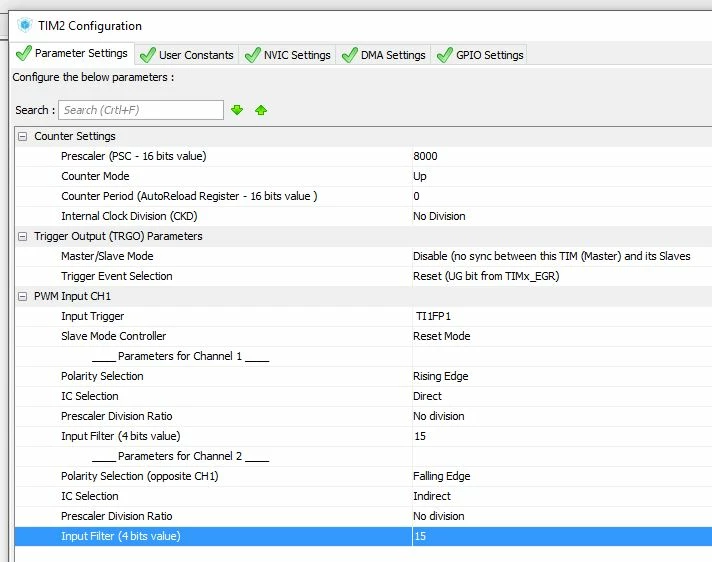
Task: Click the Parameters for Channel 1 heading
Action: 180,356
